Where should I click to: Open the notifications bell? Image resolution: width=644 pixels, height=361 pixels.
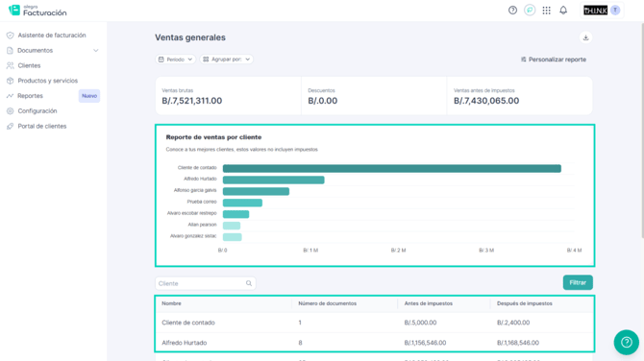pos(563,11)
